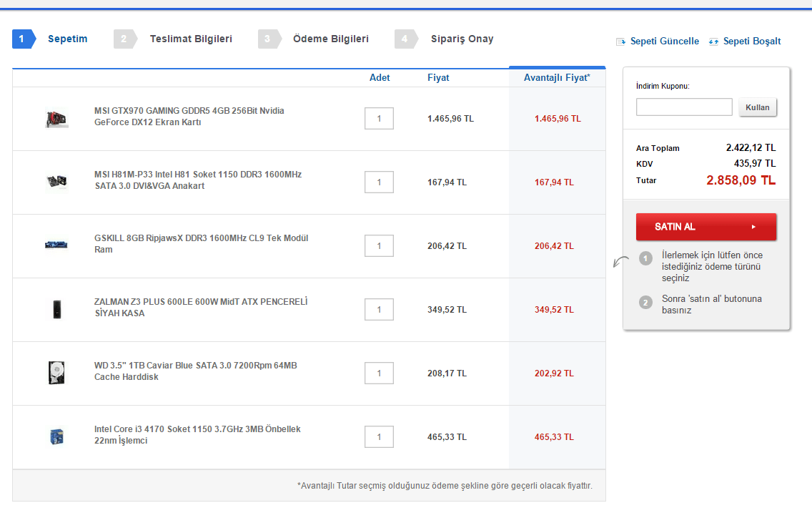Screen dimensions: 812x513
Task: Click the WD Caviar Blue harddisk thumbnail
Action: coord(56,372)
